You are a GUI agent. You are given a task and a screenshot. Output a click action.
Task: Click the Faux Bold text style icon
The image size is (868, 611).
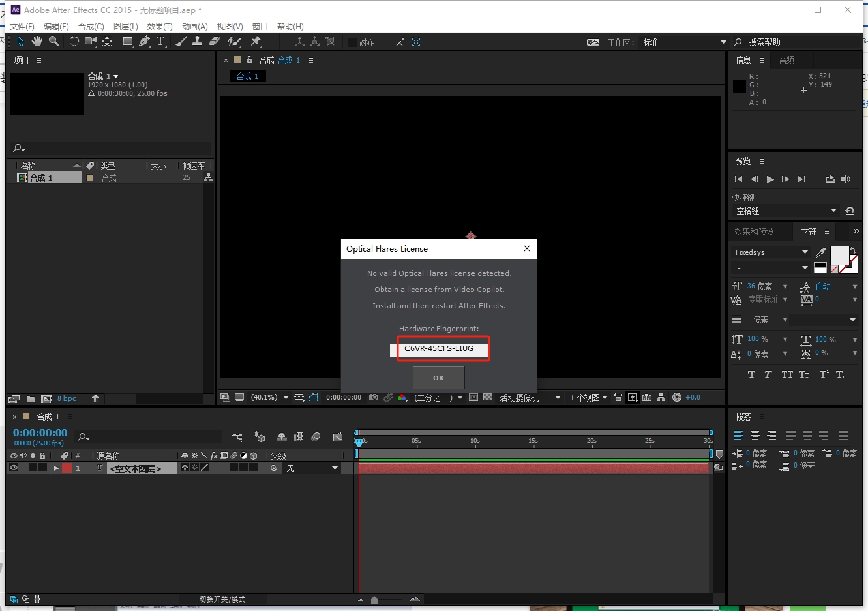click(751, 374)
